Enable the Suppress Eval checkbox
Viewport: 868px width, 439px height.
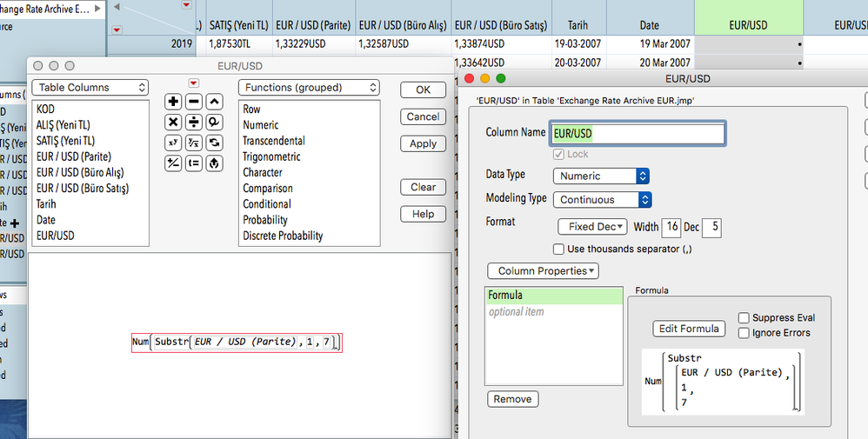tap(744, 318)
